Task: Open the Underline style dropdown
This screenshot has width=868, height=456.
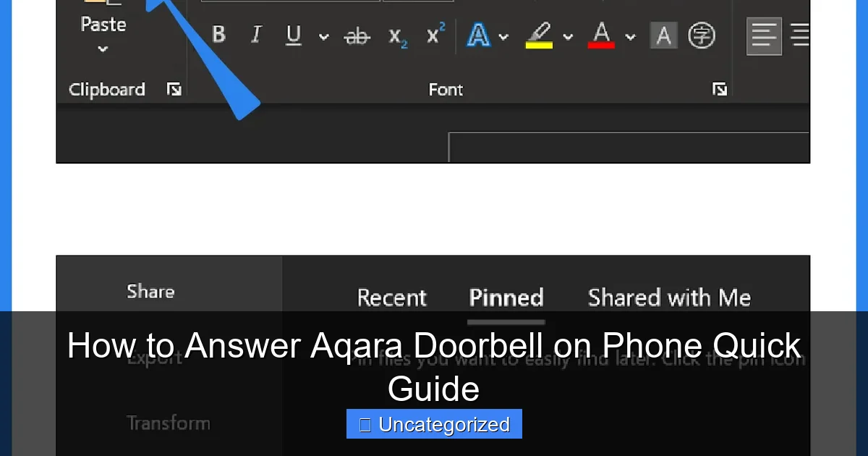Action: click(323, 37)
